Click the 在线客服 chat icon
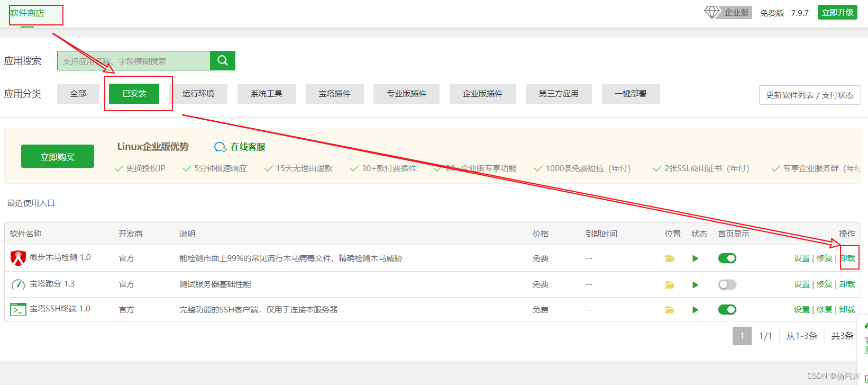868x385 pixels. 220,147
